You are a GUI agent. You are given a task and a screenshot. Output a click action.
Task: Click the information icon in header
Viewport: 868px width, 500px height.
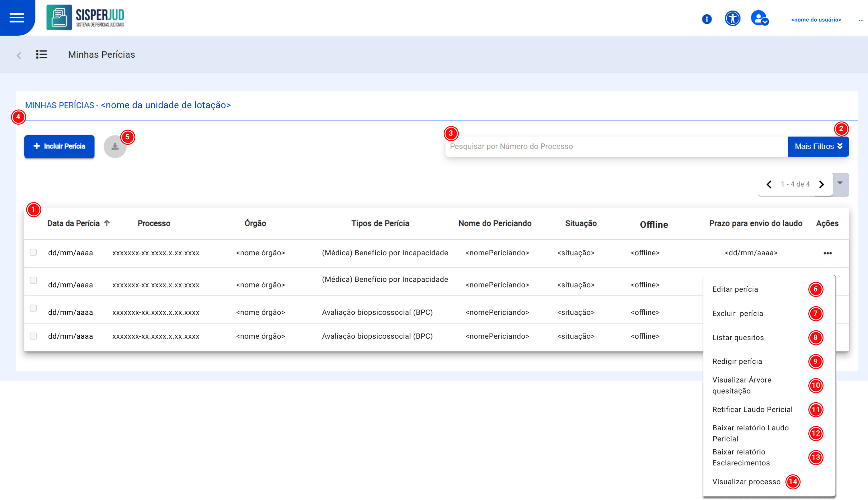[x=707, y=19]
